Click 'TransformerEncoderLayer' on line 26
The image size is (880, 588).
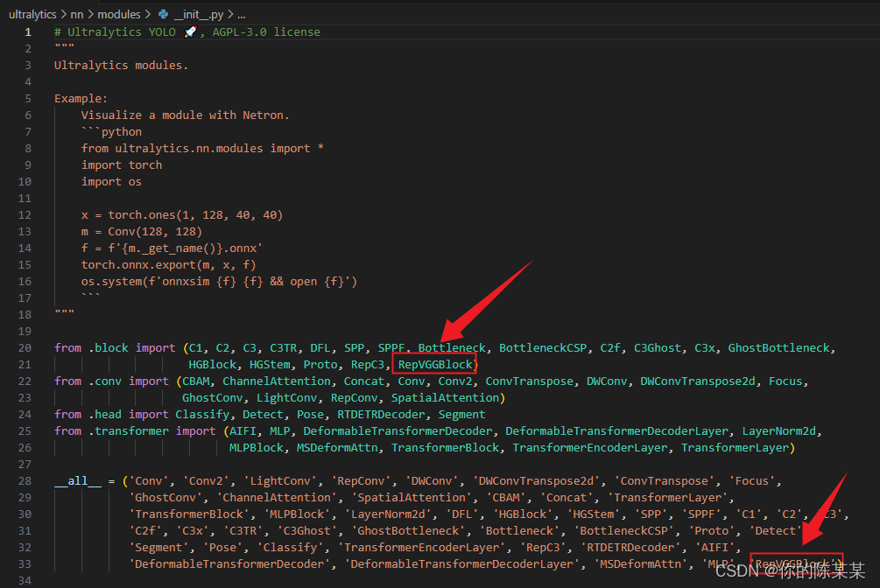coord(590,448)
